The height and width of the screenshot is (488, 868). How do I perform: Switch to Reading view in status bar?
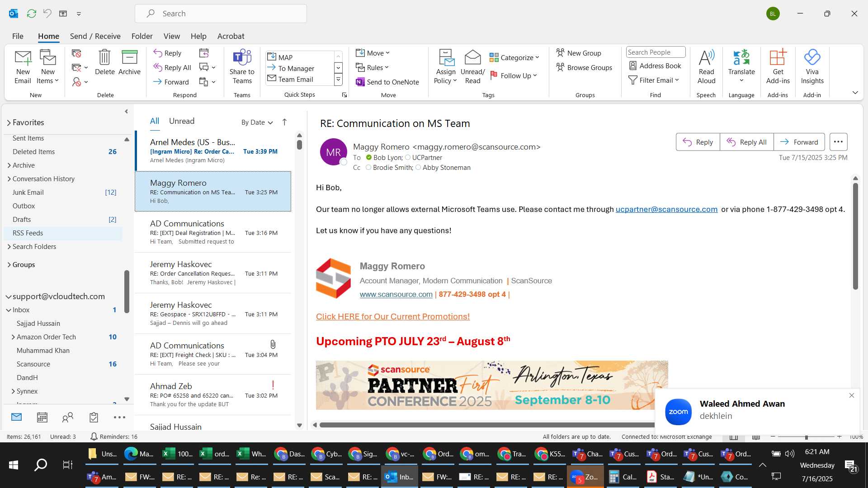coord(756,437)
